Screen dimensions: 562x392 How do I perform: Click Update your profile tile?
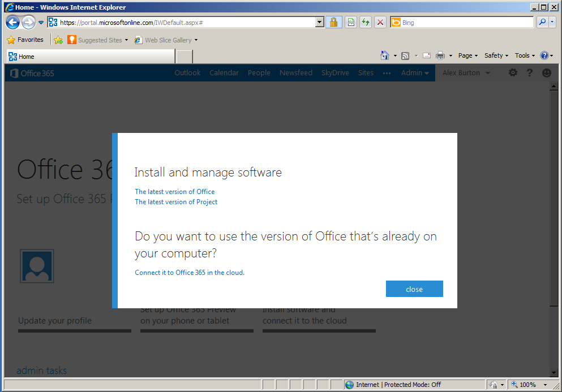(x=75, y=322)
